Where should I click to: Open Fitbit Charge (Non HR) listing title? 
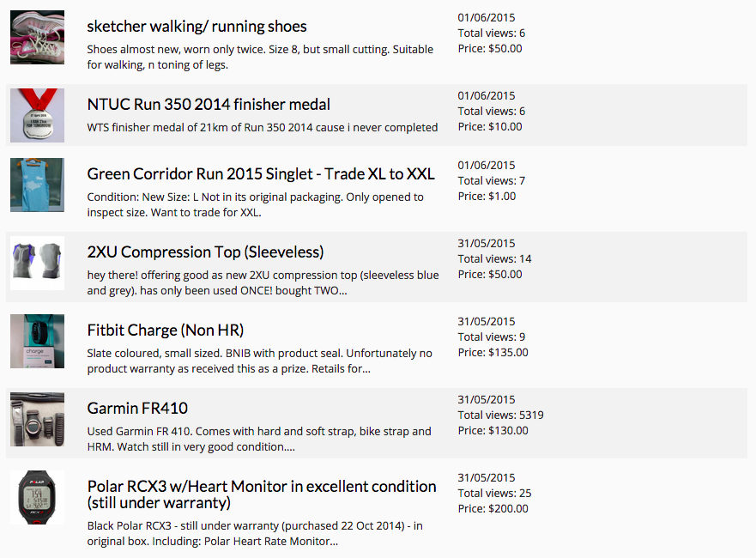pos(166,331)
